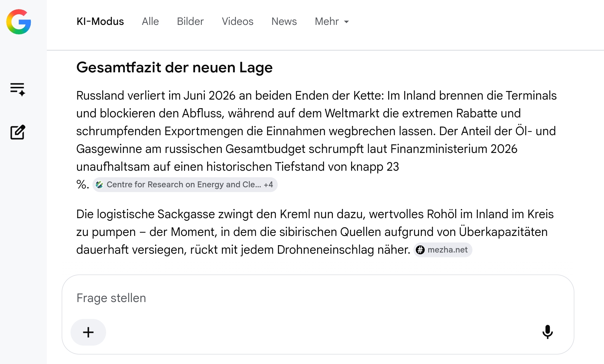The image size is (604, 364).
Task: Open the Videos tab
Action: [x=238, y=21]
